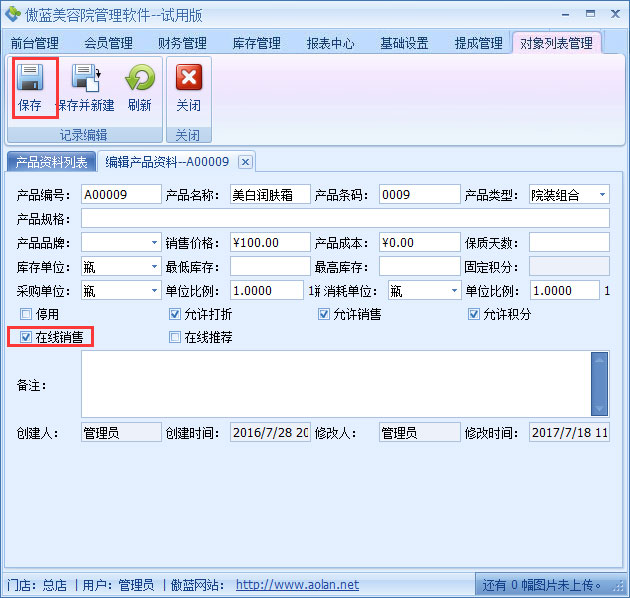Click the 备注 scrollbar down arrow
The image size is (630, 598).
[x=599, y=409]
